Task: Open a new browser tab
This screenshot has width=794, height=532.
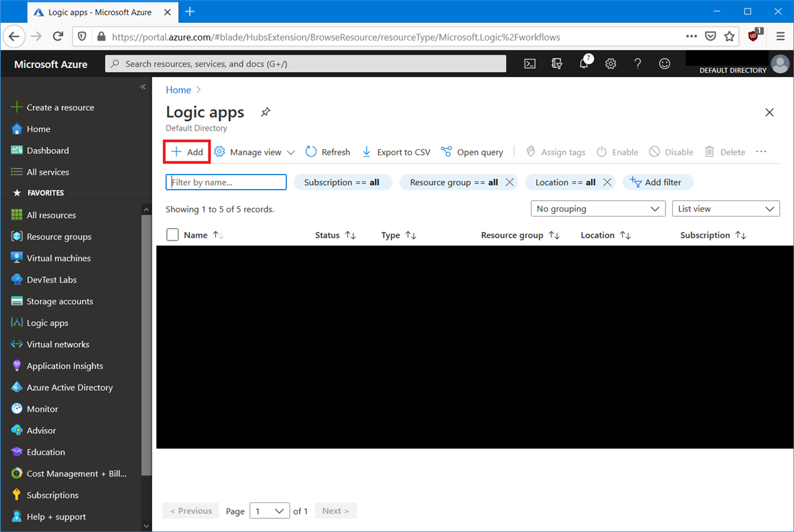Action: pyautogui.click(x=190, y=12)
